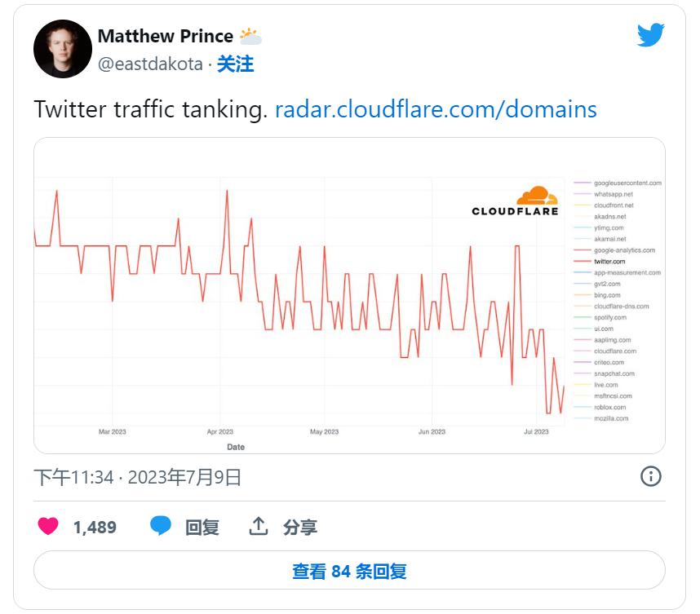Open 查看 84 条回复 replies button

coord(349,571)
